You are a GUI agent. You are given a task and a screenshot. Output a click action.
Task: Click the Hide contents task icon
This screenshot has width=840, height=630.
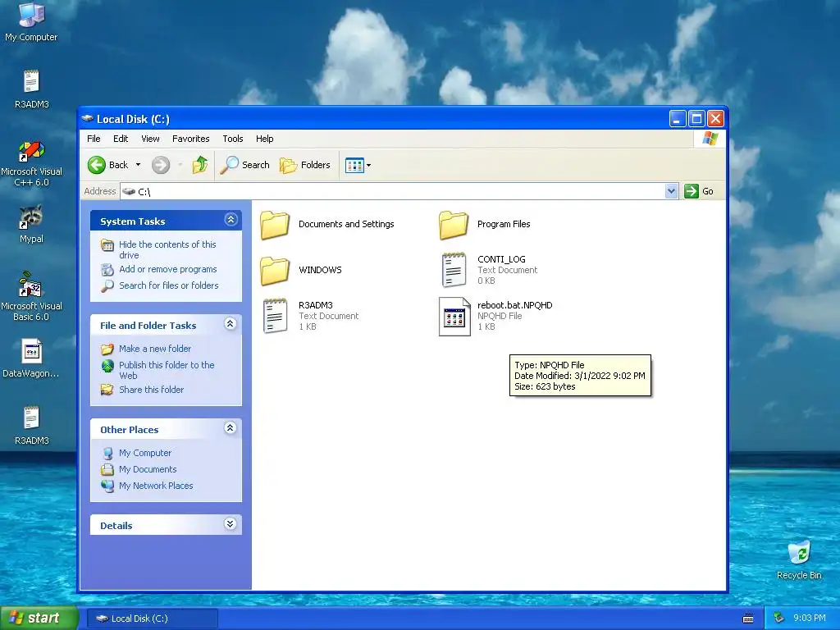coord(107,245)
